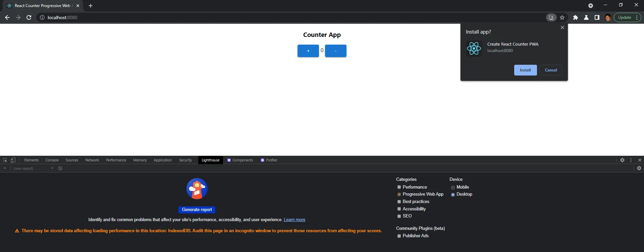Open DevTools settings gear icon

tap(622, 160)
